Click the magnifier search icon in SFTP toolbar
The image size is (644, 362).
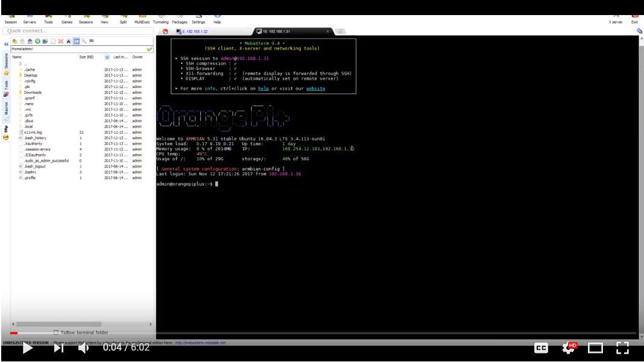(84, 41)
